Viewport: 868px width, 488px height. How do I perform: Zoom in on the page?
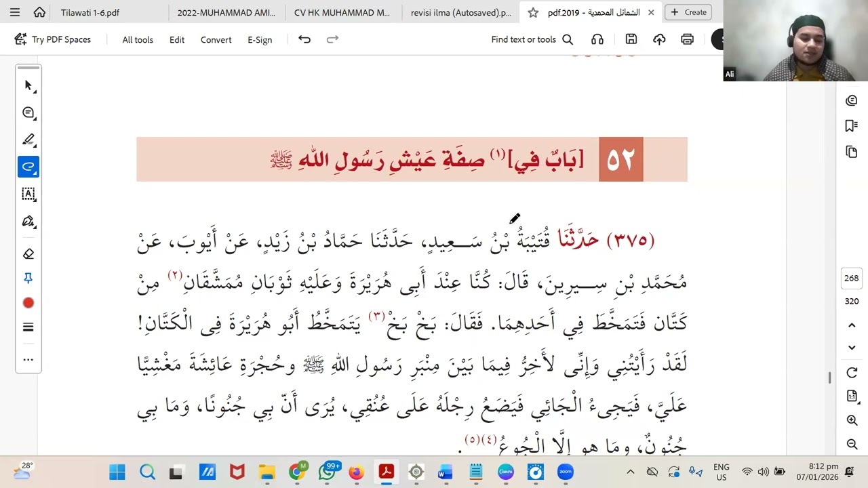(x=852, y=420)
